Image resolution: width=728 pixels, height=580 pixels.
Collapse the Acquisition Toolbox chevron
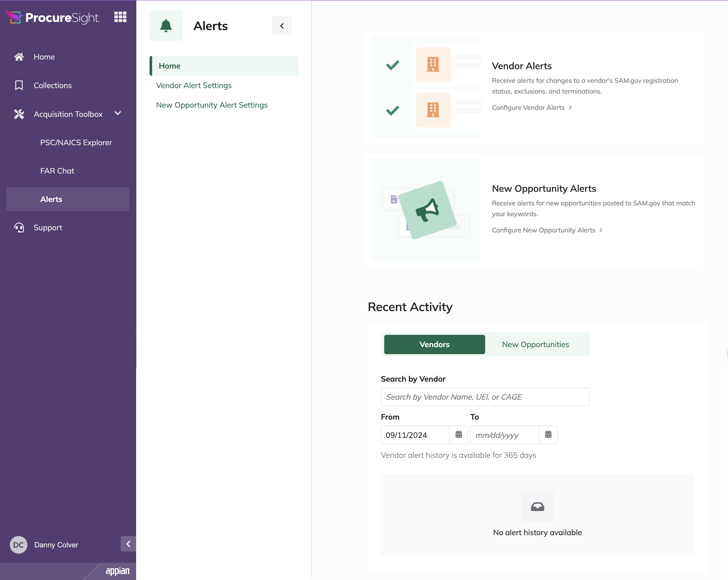pos(118,114)
